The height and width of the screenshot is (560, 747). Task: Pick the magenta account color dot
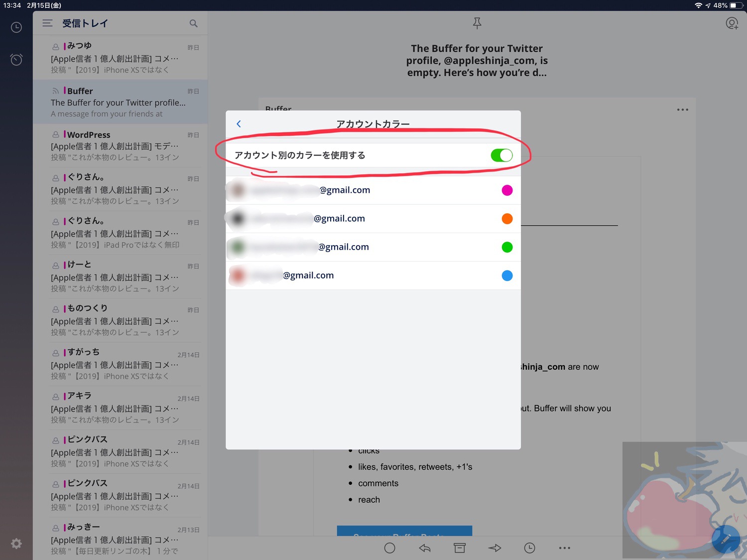coord(507,190)
